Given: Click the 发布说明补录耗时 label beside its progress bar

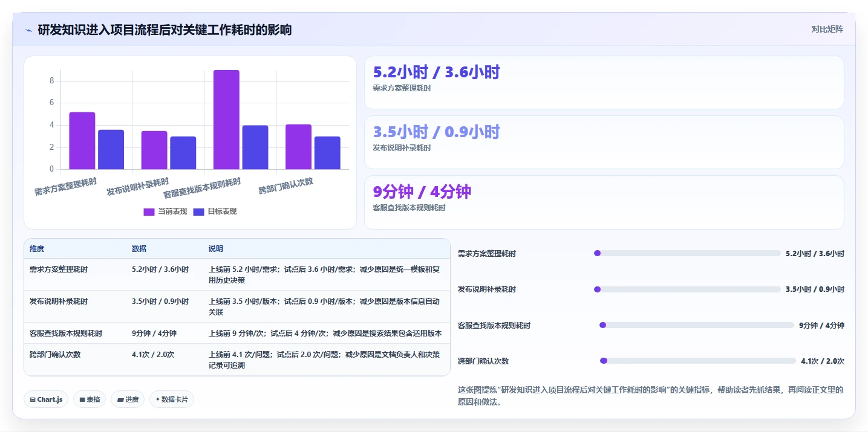Looking at the screenshot, I should pos(487,289).
